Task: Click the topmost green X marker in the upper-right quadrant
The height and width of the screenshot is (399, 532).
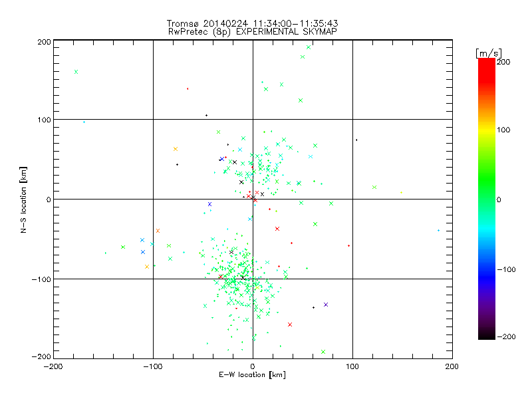Action: pyautogui.click(x=309, y=47)
